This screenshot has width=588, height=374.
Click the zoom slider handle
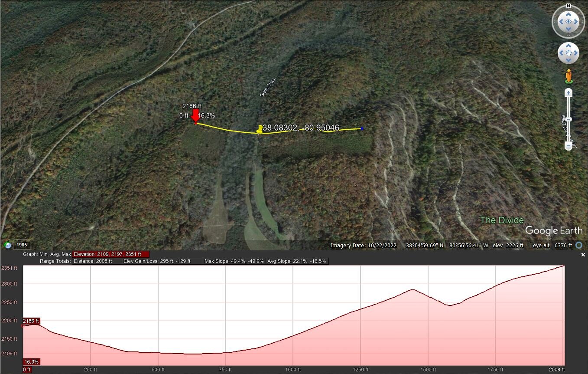click(x=569, y=119)
